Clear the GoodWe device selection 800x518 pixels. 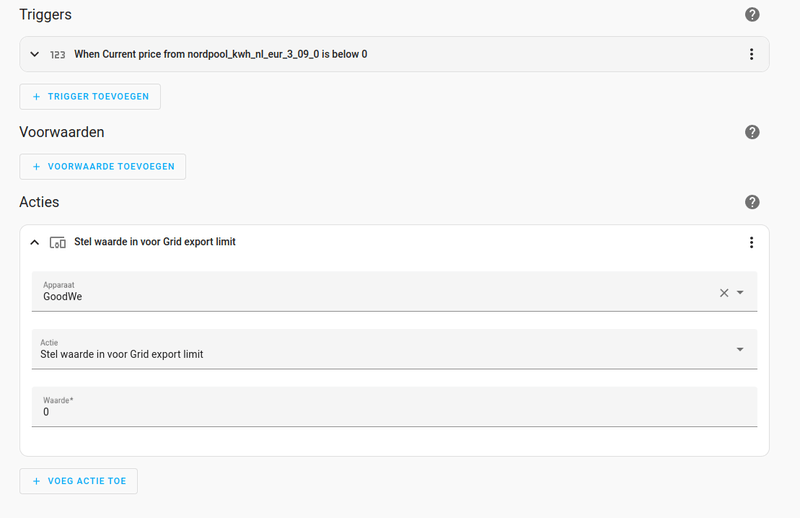click(x=724, y=293)
